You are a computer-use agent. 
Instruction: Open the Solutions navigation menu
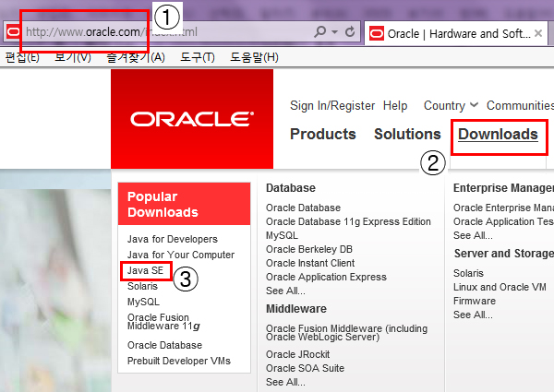pos(407,134)
